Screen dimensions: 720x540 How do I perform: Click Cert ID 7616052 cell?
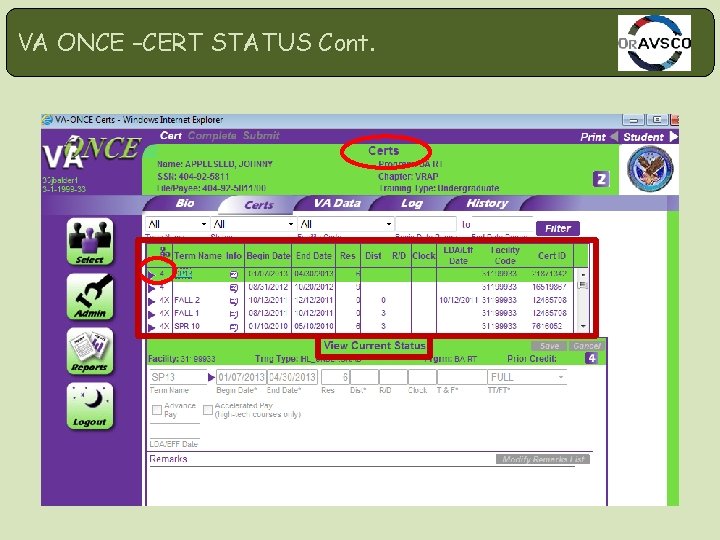(549, 326)
